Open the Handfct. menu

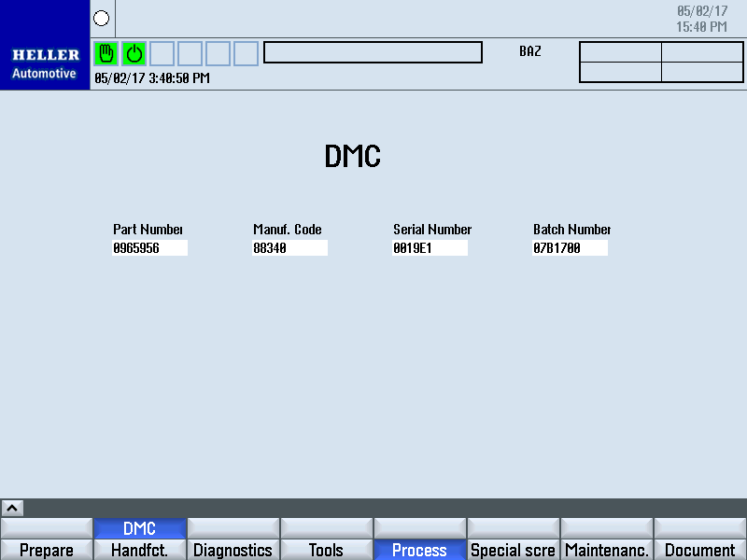pos(139,550)
